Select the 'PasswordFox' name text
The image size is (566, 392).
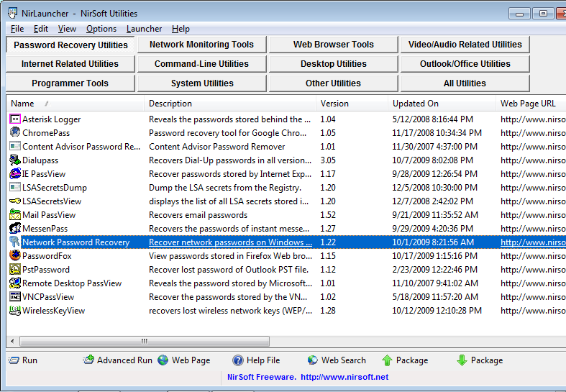point(47,256)
